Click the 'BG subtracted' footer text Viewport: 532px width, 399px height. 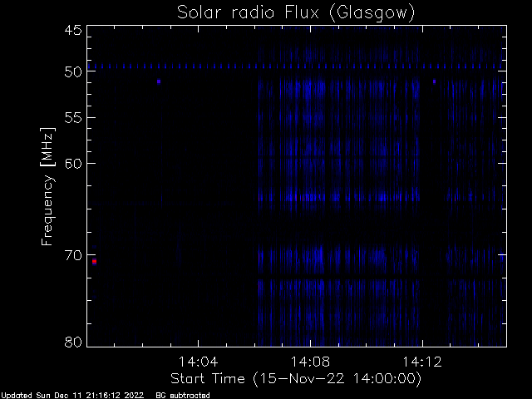(x=183, y=396)
